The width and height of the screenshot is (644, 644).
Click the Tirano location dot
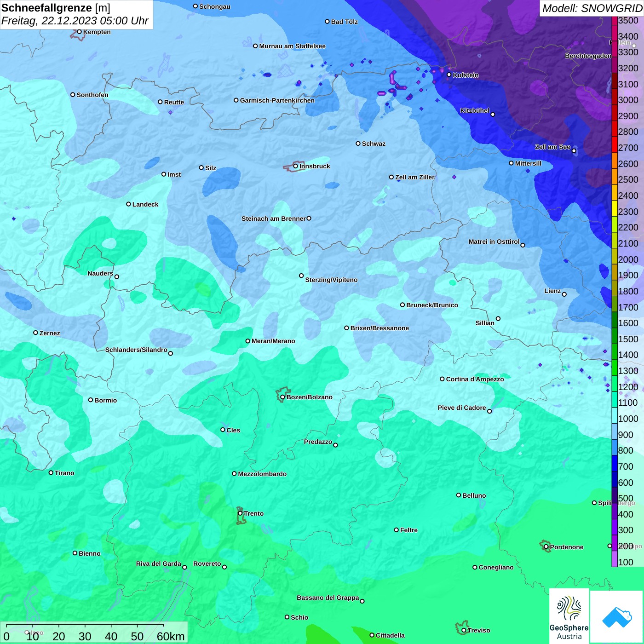click(51, 472)
